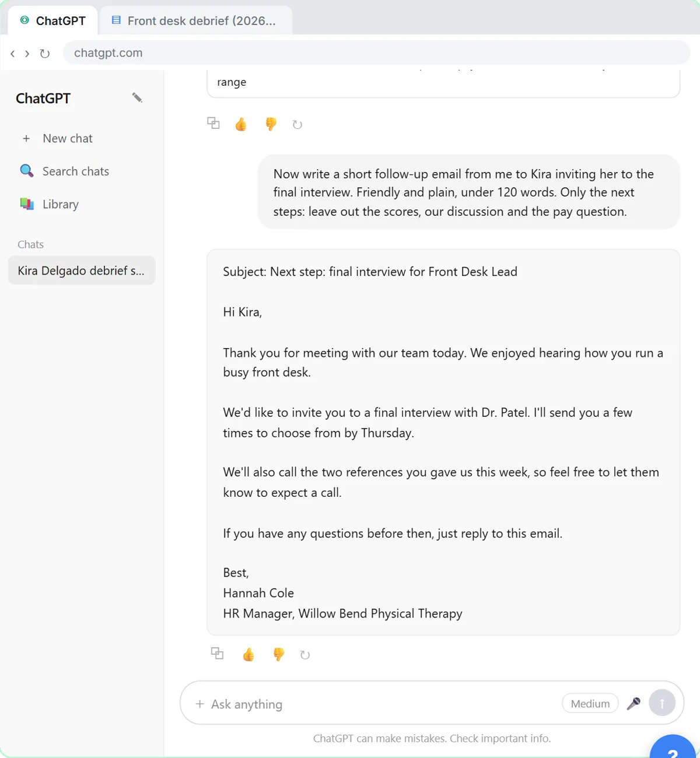Click the Library books icon
Screen dimensions: 700x758
pos(27,204)
